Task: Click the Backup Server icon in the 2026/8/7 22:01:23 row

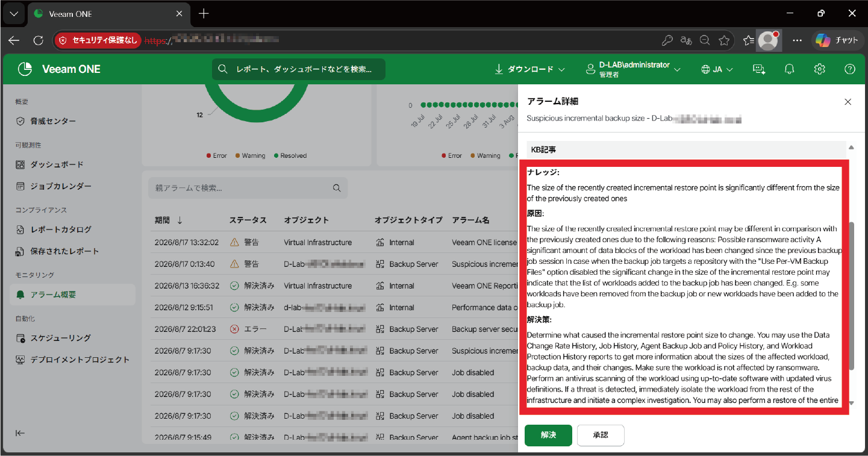Action: point(379,329)
